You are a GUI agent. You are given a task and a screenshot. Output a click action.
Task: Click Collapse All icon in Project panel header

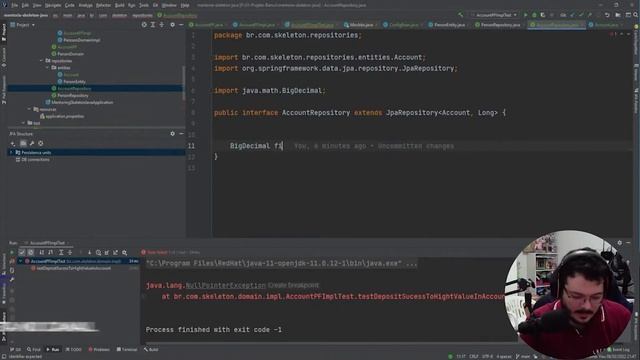(x=162, y=25)
